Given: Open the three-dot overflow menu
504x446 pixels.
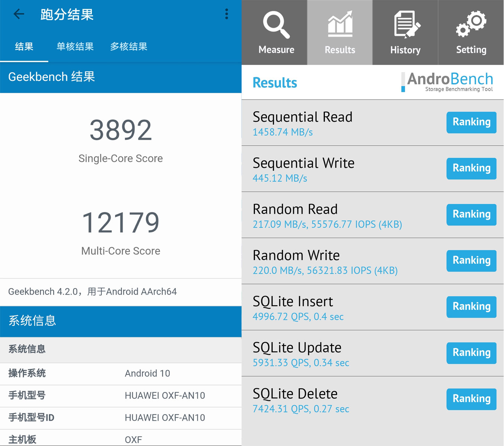Looking at the screenshot, I should [226, 14].
